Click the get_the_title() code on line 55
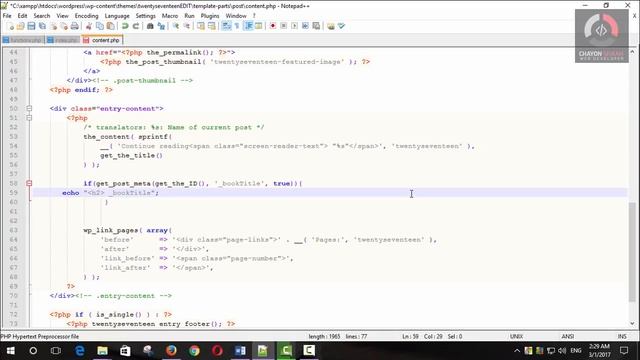 (131, 156)
